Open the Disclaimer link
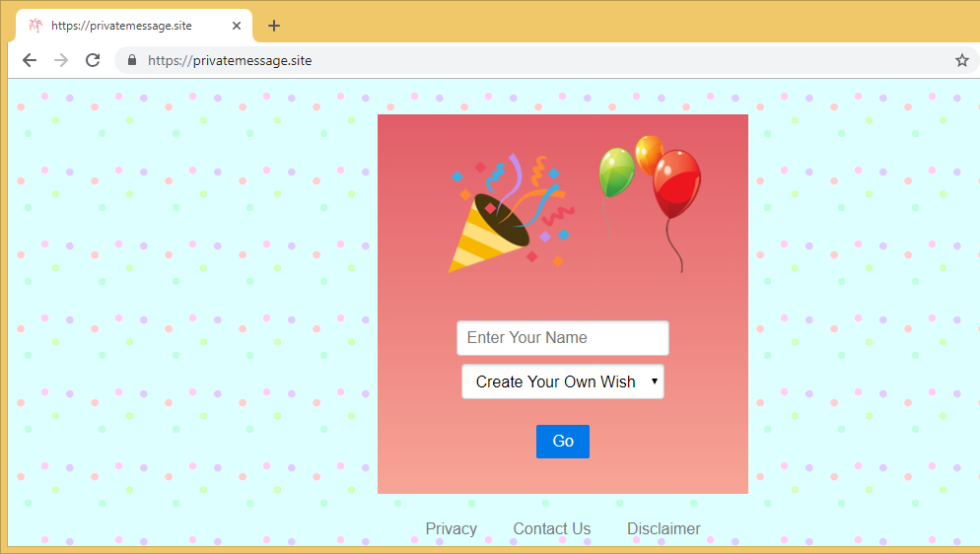The width and height of the screenshot is (980, 554). 664,529
